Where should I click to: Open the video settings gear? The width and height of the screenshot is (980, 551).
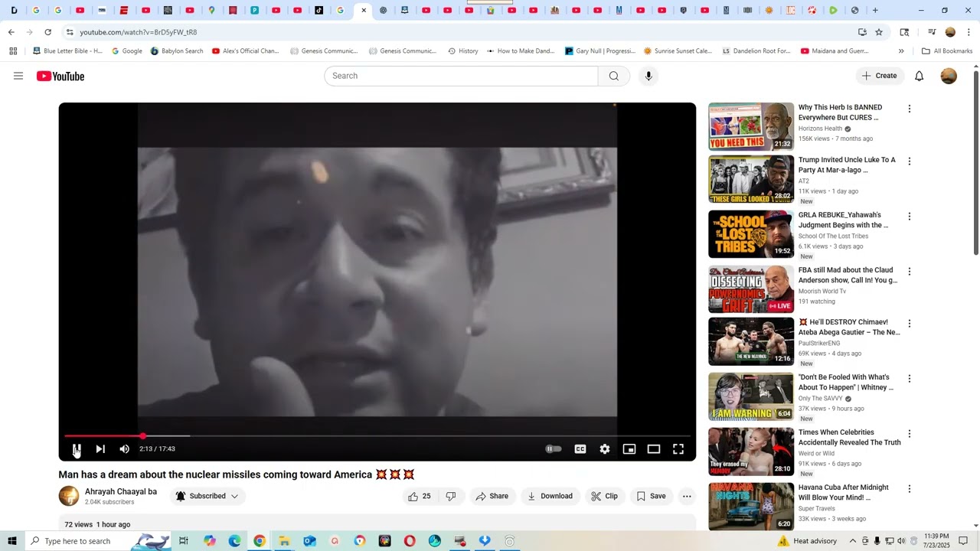[605, 449]
